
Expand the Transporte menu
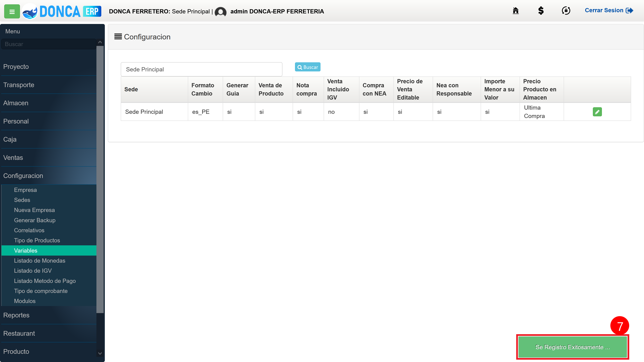click(x=49, y=85)
